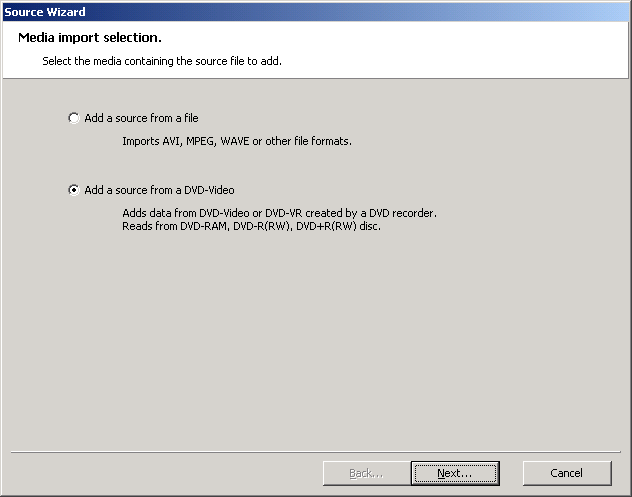Cancel the Source Wizard
Viewport: 632px width, 497px height.
(566, 473)
